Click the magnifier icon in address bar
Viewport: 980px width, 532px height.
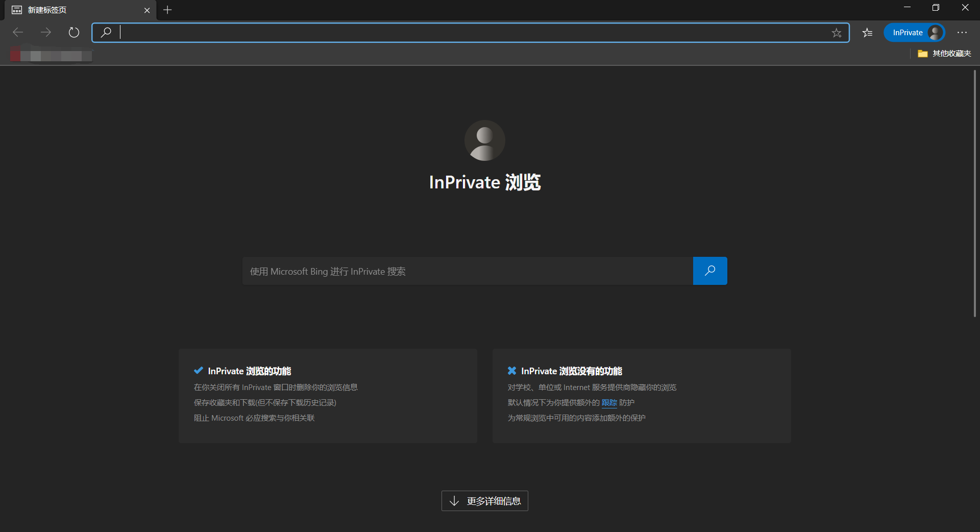click(x=106, y=33)
